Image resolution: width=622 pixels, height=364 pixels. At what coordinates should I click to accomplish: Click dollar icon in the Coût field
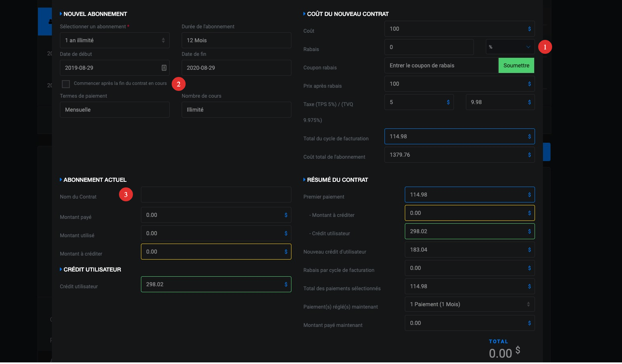529,29
